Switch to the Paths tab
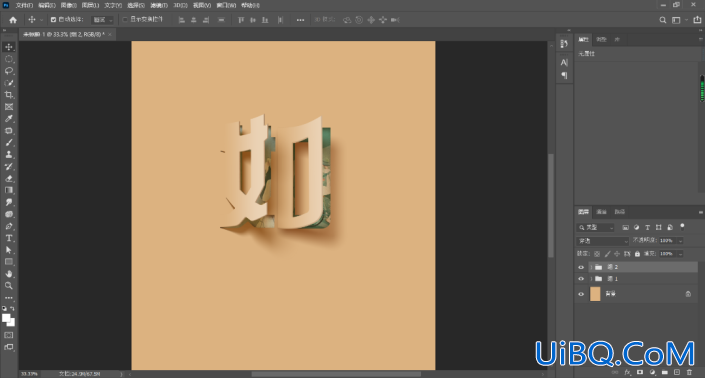 tap(620, 212)
